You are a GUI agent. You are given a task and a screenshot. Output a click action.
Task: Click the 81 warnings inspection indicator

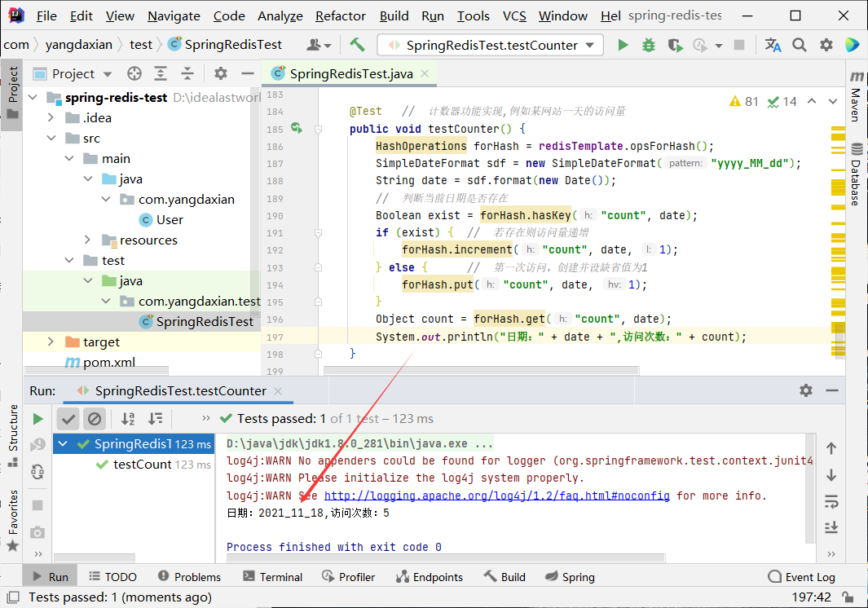(743, 101)
